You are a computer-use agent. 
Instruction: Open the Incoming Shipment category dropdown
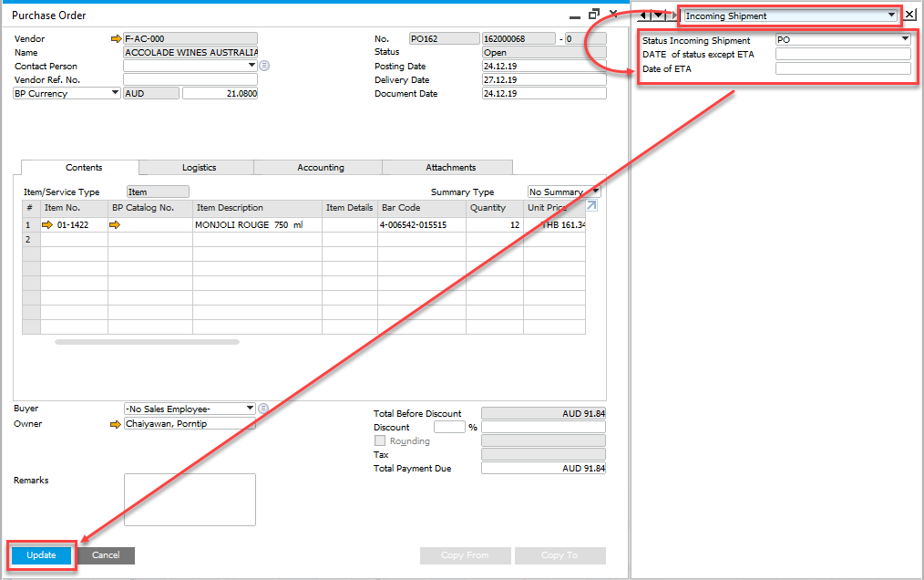click(x=891, y=16)
